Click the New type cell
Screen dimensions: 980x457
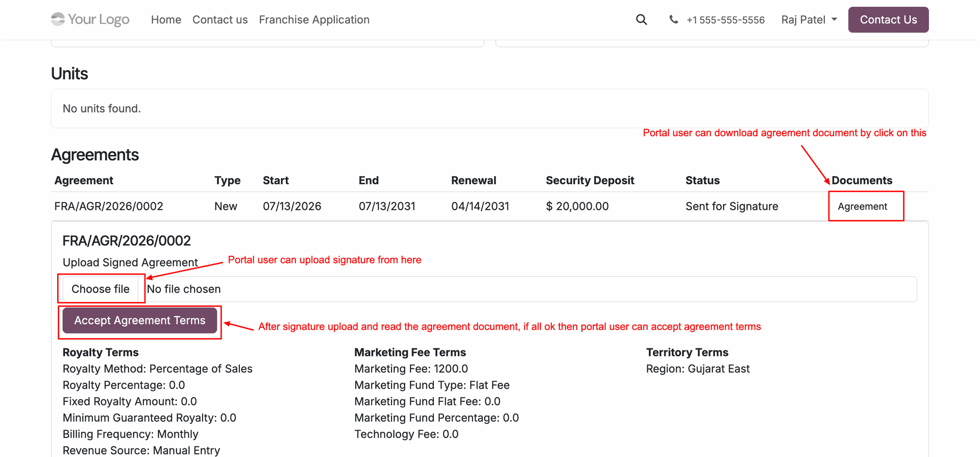[226, 206]
